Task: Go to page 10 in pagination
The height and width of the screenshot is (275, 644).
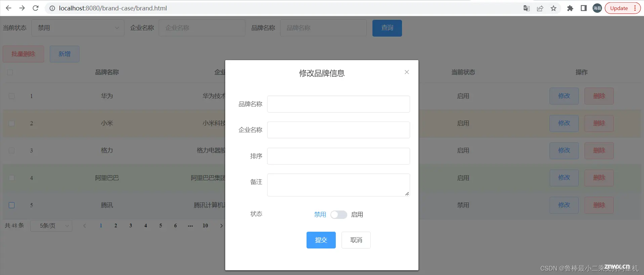Action: click(x=205, y=226)
